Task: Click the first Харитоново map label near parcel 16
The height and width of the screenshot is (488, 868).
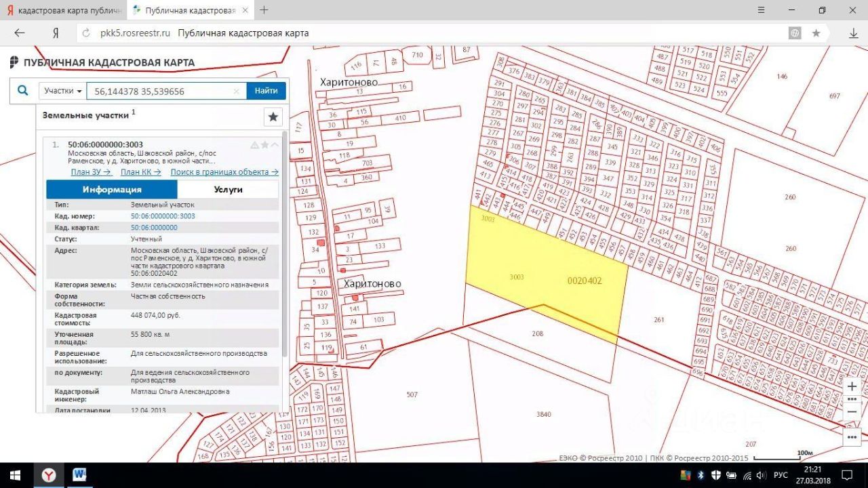Action: (x=349, y=82)
